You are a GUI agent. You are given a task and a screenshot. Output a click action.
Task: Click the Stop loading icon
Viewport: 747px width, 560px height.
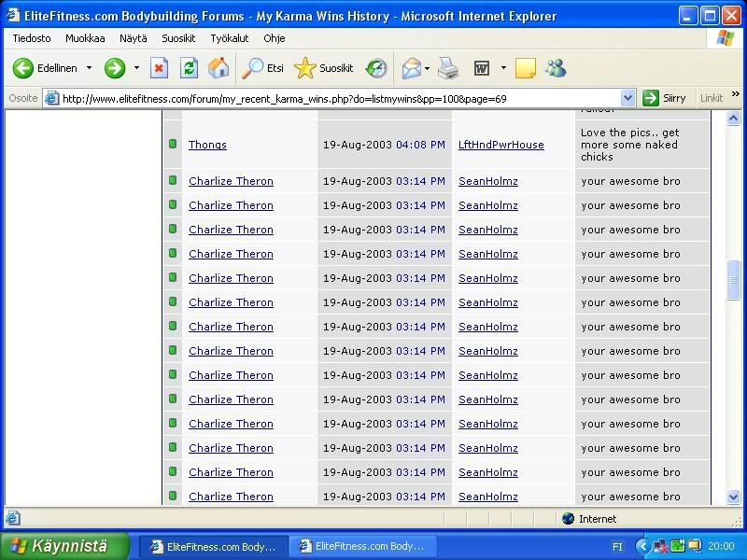click(x=160, y=68)
